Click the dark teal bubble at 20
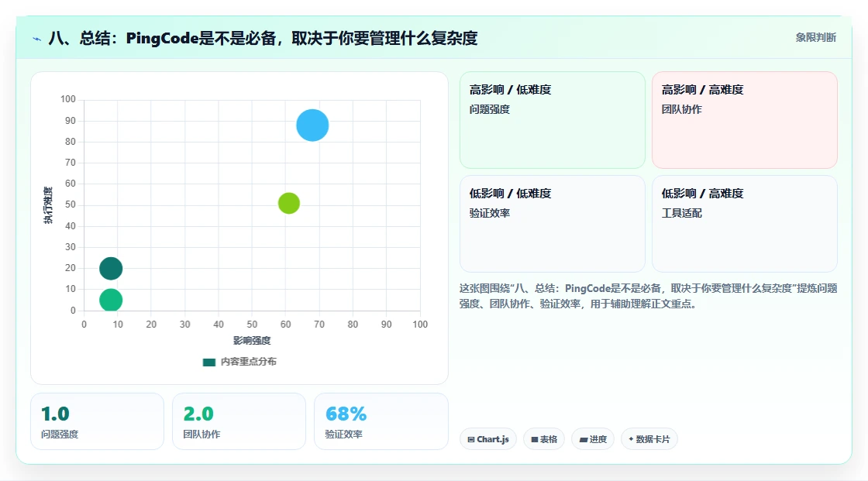The height and width of the screenshot is (481, 868). tap(111, 269)
